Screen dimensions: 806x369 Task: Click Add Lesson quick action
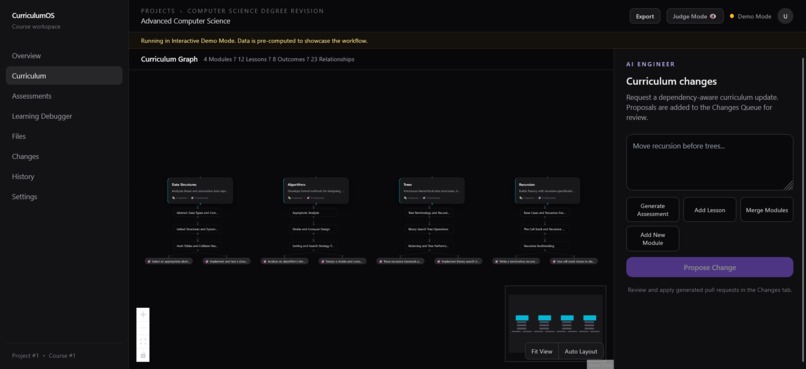[709, 210]
